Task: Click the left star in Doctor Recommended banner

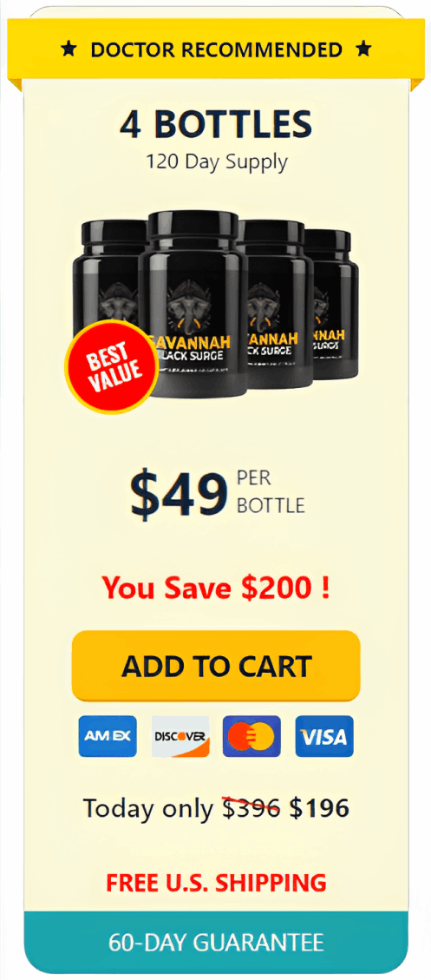Action: 69,49
